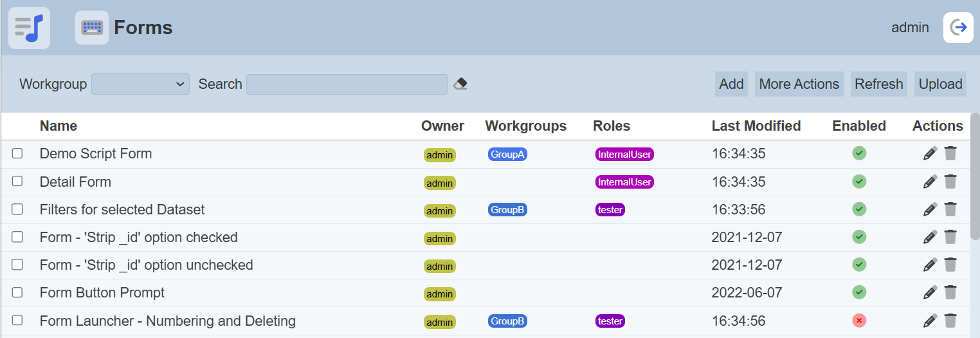The width and height of the screenshot is (980, 338).
Task: Sort by Last Modified column header
Action: tap(756, 126)
